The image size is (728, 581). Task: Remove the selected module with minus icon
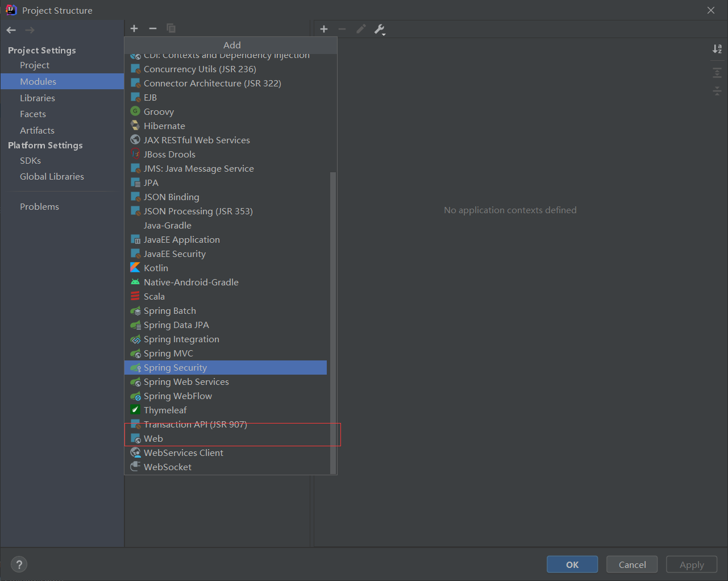pyautogui.click(x=152, y=28)
